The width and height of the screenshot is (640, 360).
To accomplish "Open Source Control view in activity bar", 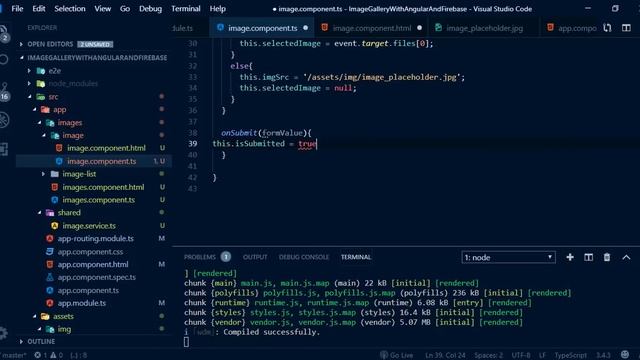I will [4, 91].
